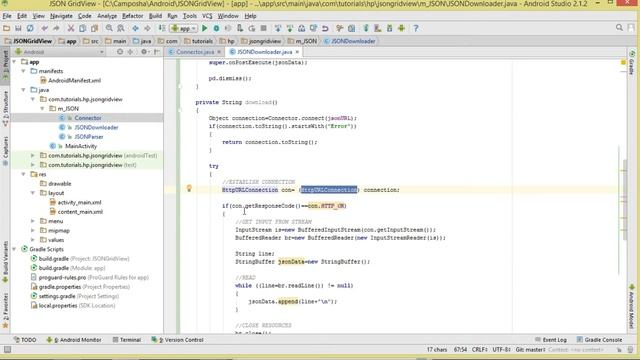Click the green Run app button

(204, 28)
